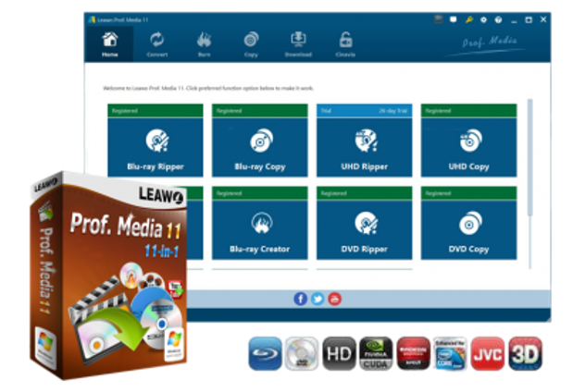Switch to the Convert tab

click(x=156, y=43)
